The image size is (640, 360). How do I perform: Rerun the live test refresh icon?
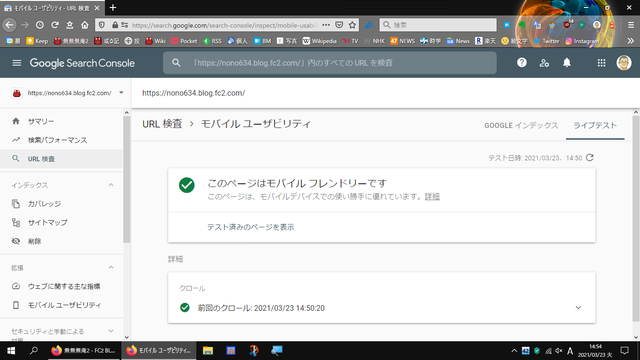tap(590, 158)
